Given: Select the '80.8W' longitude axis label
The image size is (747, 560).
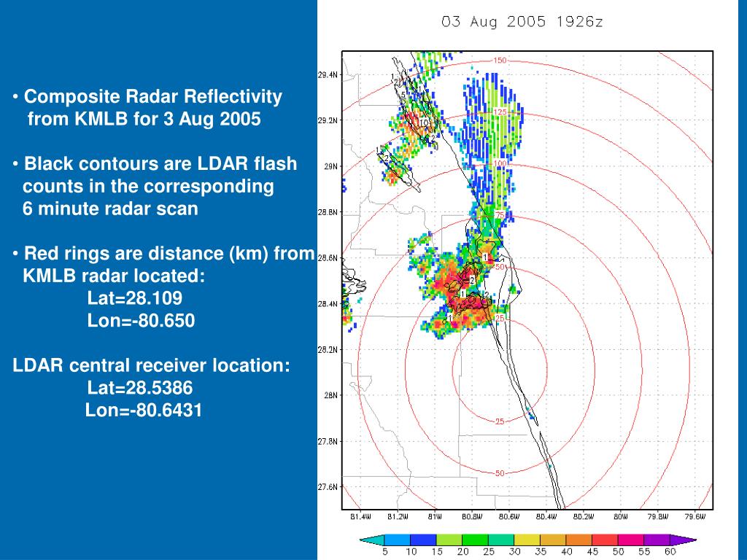Looking at the screenshot, I should [472, 517].
